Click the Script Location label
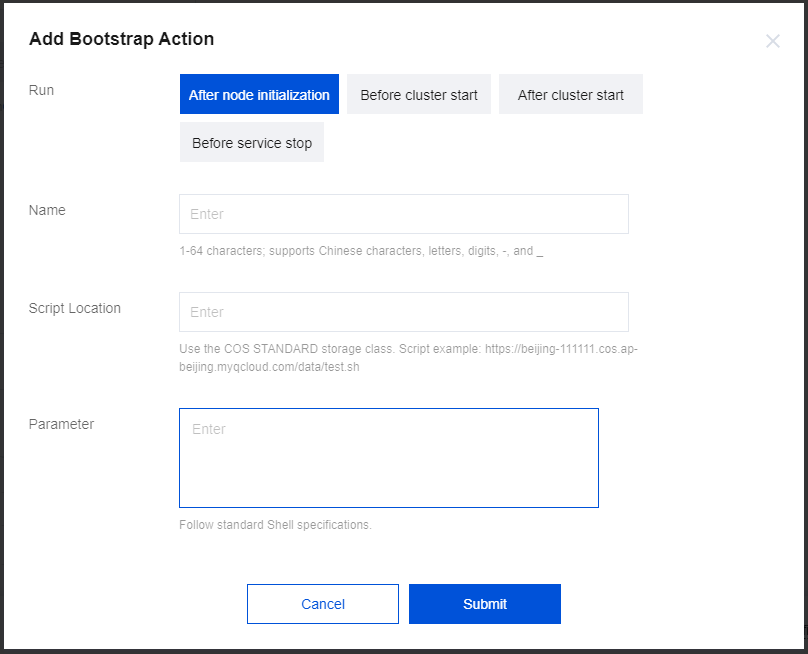 click(75, 308)
